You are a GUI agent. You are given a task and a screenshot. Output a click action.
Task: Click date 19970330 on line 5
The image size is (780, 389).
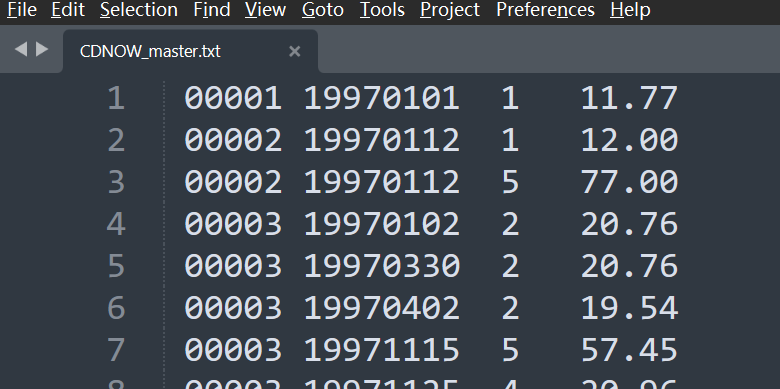coord(382,266)
